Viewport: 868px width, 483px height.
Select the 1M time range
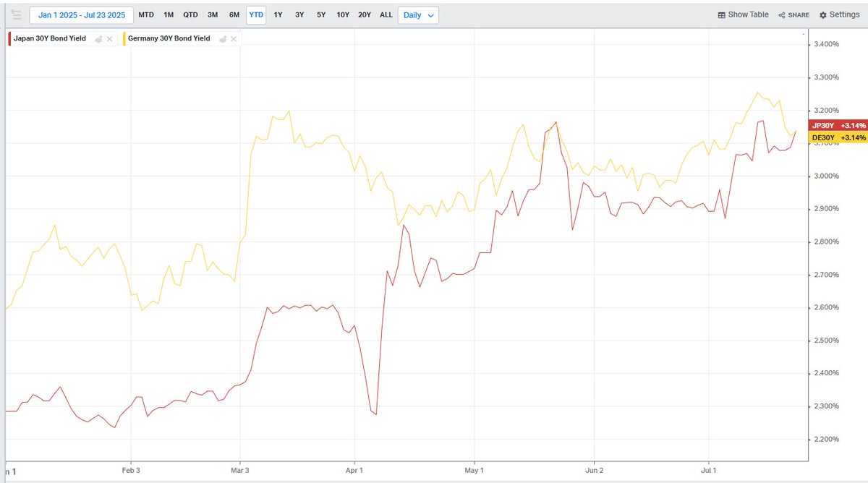tap(169, 15)
